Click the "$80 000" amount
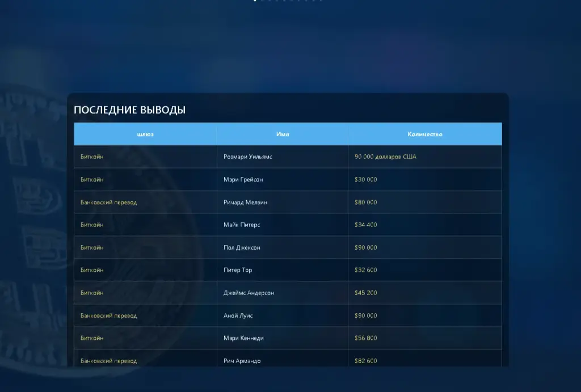Image resolution: width=581 pixels, height=392 pixels. click(x=366, y=203)
